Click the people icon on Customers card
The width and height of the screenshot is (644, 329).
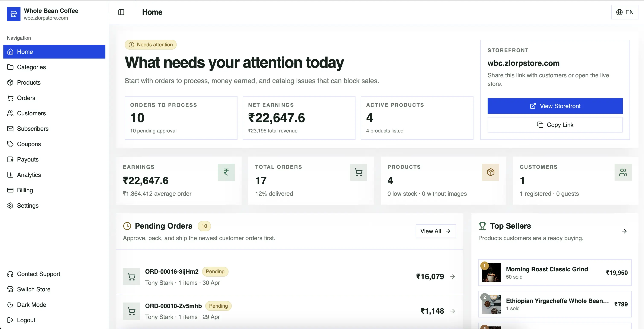[623, 172]
